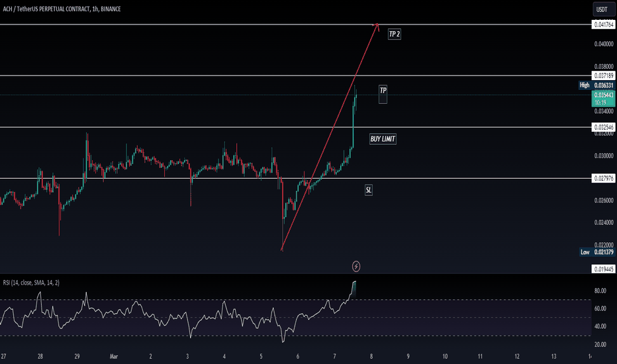Viewport: 617px width, 364px height.
Task: Click the 0.040000 price axis label
Action: point(604,44)
